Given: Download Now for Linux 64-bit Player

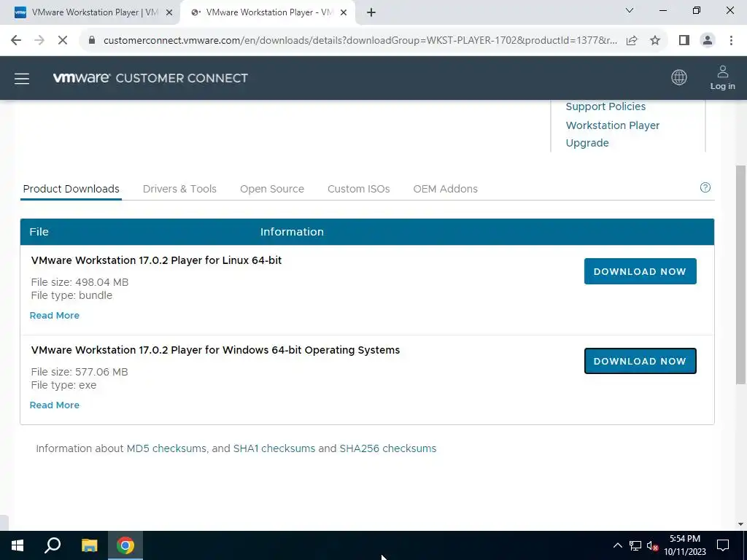Looking at the screenshot, I should [640, 271].
